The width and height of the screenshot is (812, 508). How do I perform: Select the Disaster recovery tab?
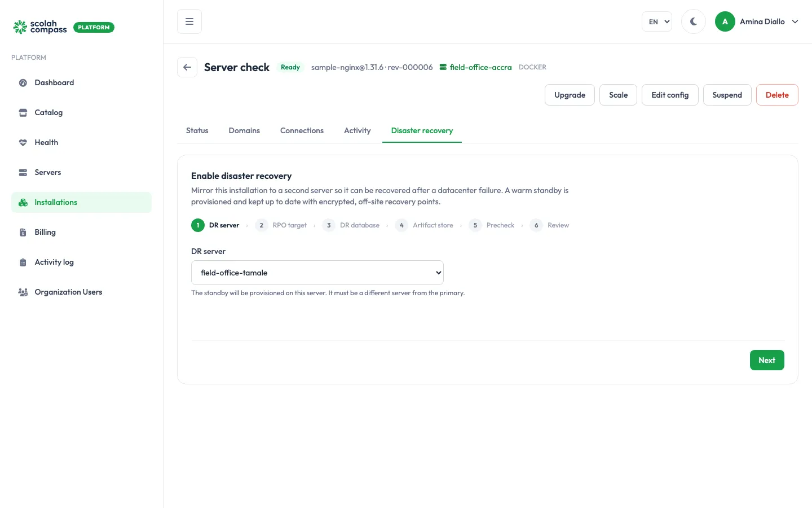coord(422,130)
